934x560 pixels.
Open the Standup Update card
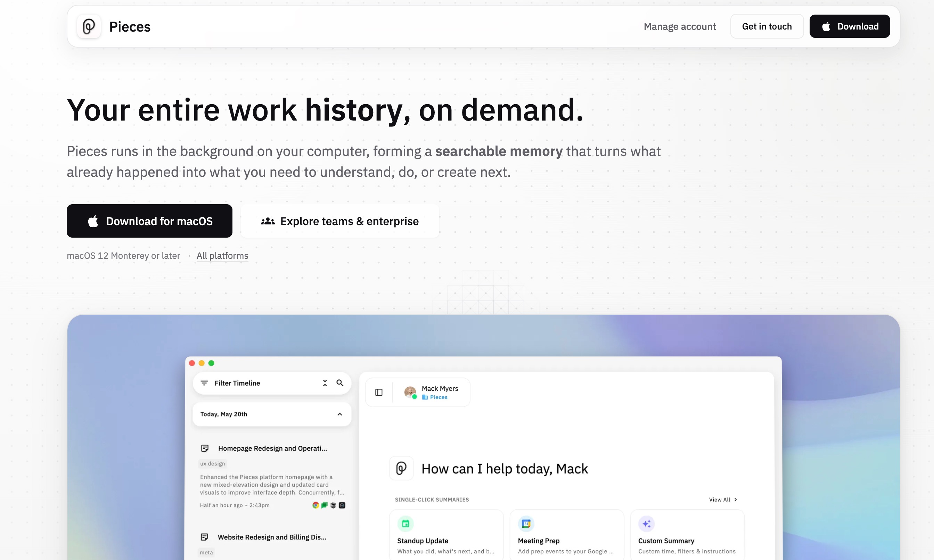(446, 535)
